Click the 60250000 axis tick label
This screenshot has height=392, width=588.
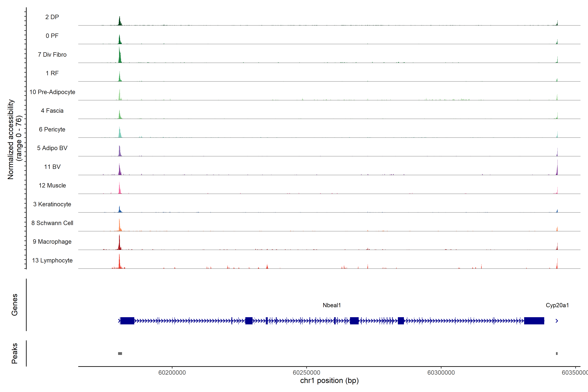click(307, 373)
